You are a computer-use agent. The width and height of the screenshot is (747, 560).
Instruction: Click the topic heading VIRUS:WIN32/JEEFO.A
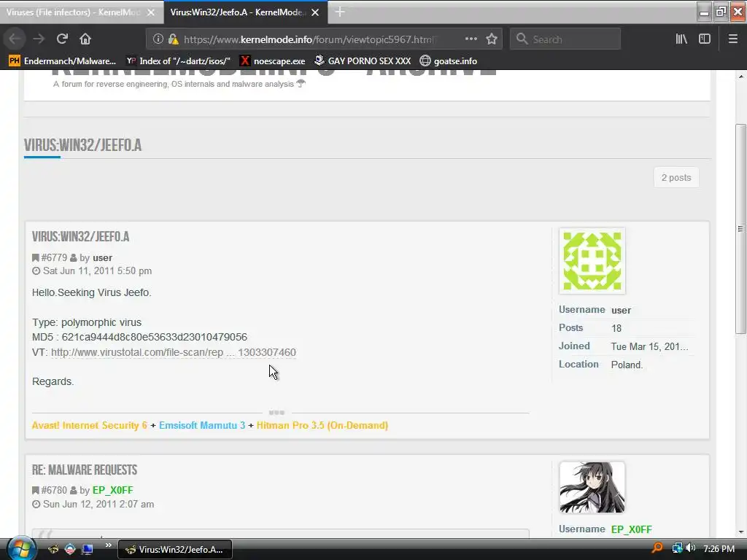coord(82,145)
